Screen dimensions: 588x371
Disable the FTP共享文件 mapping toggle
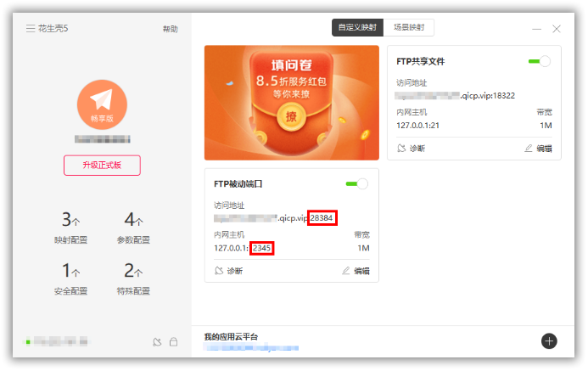[539, 61]
